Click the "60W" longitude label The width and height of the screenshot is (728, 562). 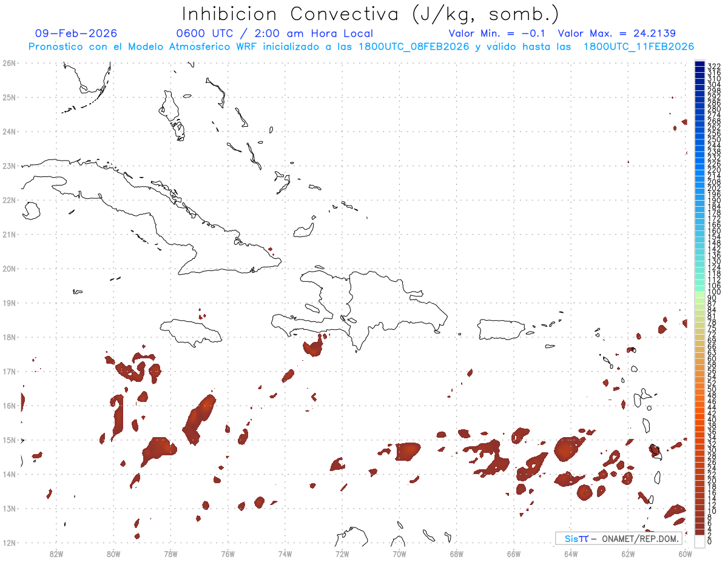pyautogui.click(x=685, y=554)
